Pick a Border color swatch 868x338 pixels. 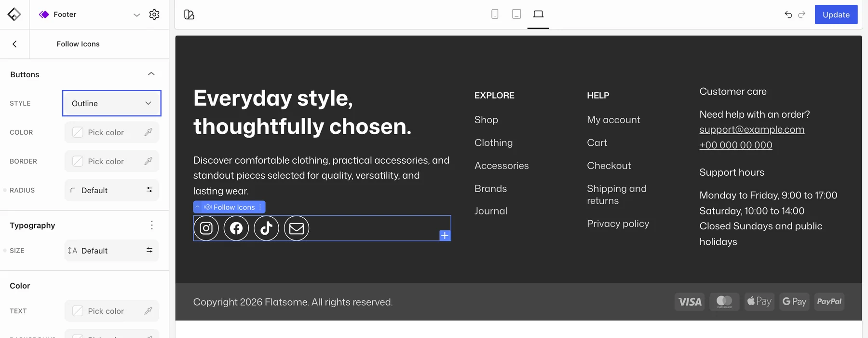(x=78, y=161)
